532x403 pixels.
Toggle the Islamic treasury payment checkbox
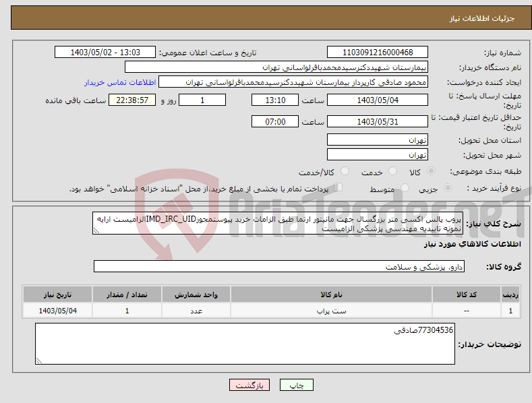pyautogui.click(x=338, y=187)
